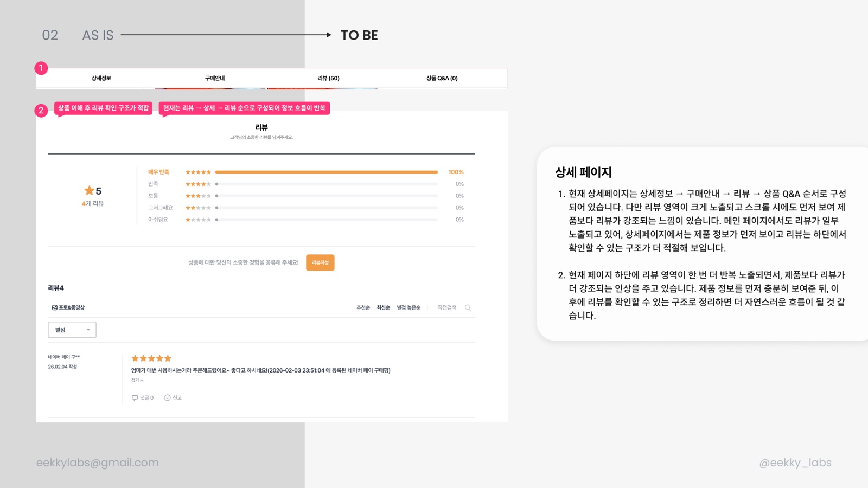The width and height of the screenshot is (868, 488).
Task: Click the five-star rating on the review post
Action: pyautogui.click(x=151, y=358)
